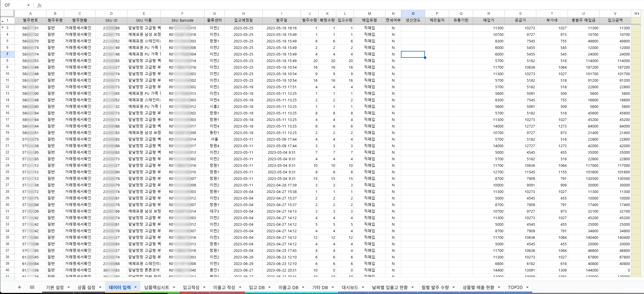Expand the Name Box dropdown arrow
Screen dimensions: 644x294
(x=28, y=5)
